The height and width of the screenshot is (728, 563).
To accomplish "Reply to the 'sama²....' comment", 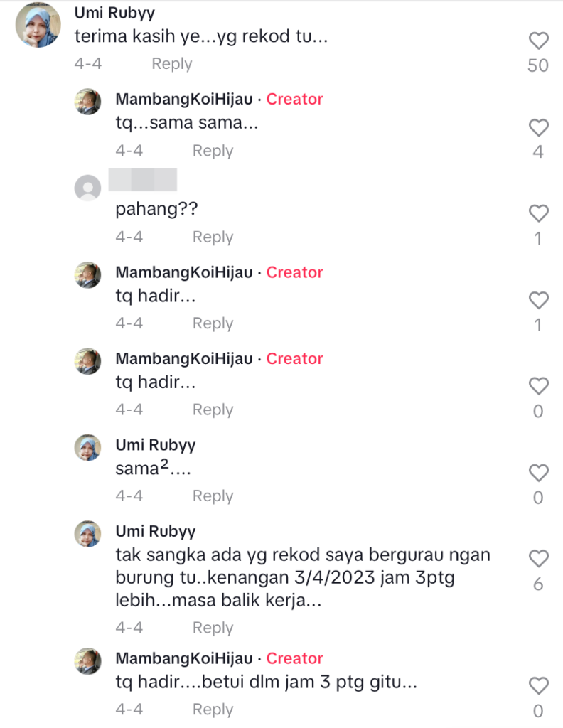I will (x=213, y=496).
